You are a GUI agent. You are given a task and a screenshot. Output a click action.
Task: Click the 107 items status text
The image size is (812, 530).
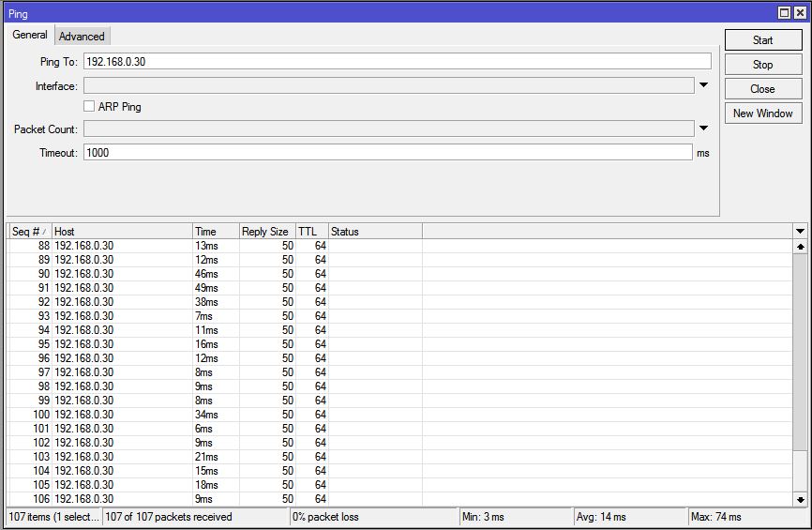pos(53,517)
